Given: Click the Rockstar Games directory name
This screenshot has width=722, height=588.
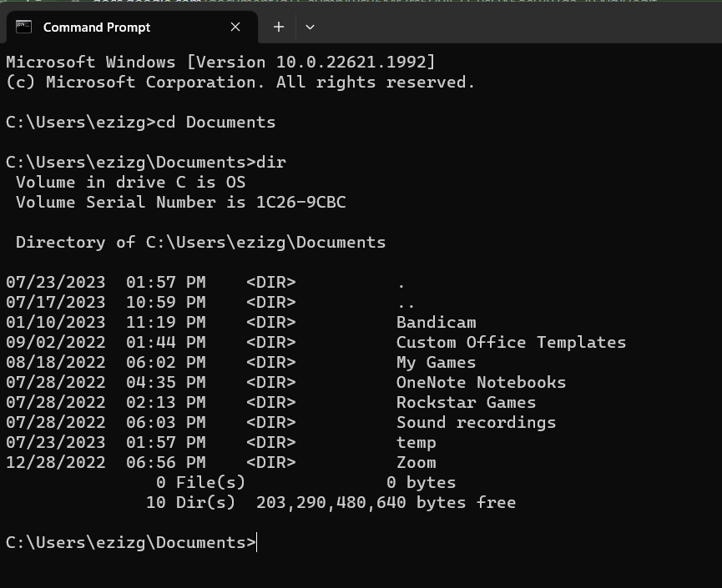Looking at the screenshot, I should [x=466, y=403].
